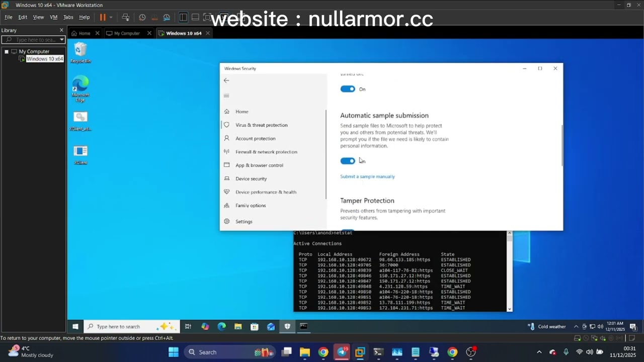Click the back arrow in Windows Security

[x=226, y=80]
